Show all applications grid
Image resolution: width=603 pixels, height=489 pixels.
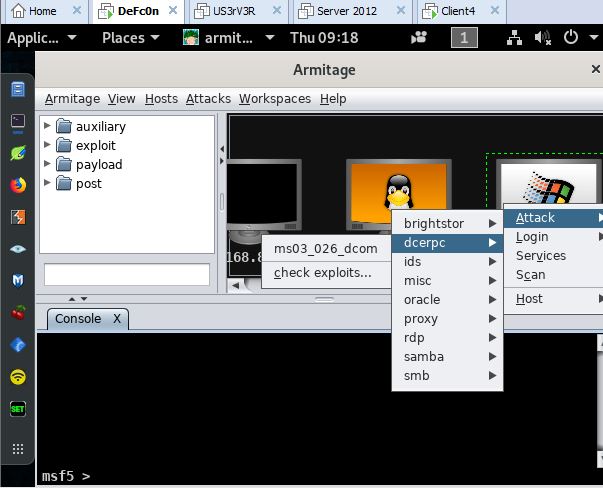click(18, 449)
